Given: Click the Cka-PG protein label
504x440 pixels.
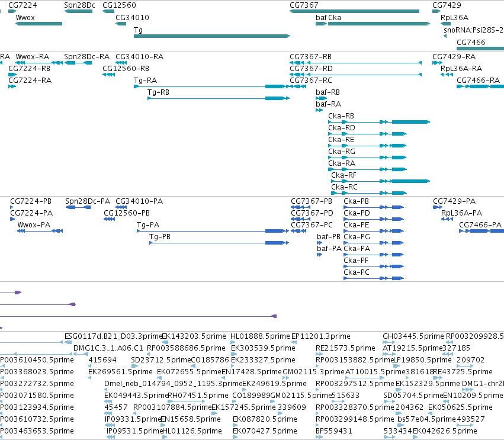Looking at the screenshot, I should [357, 237].
